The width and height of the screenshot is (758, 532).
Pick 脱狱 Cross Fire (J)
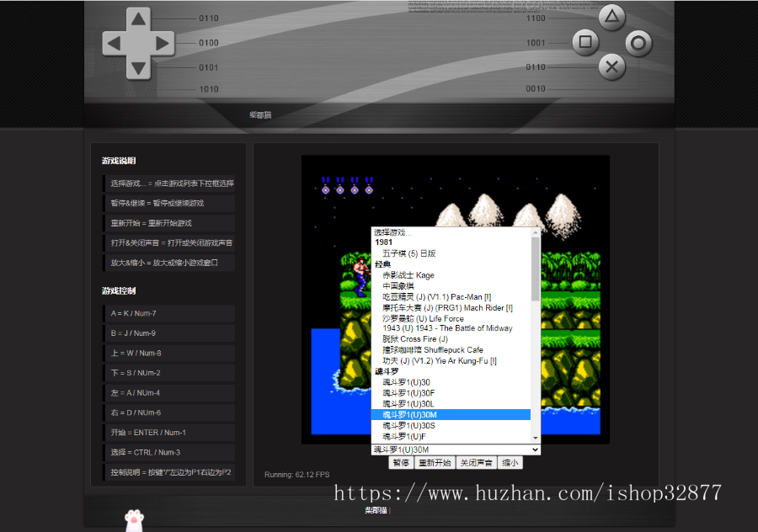coord(451,338)
